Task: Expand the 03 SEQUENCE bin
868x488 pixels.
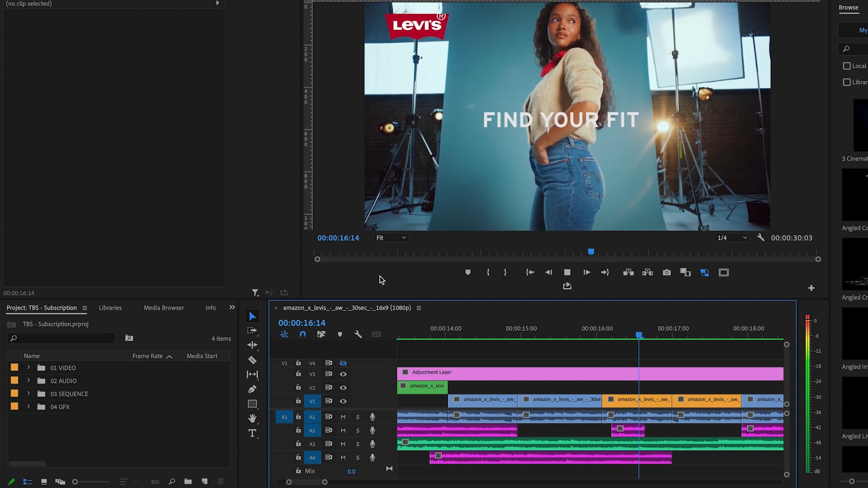Action: point(28,394)
